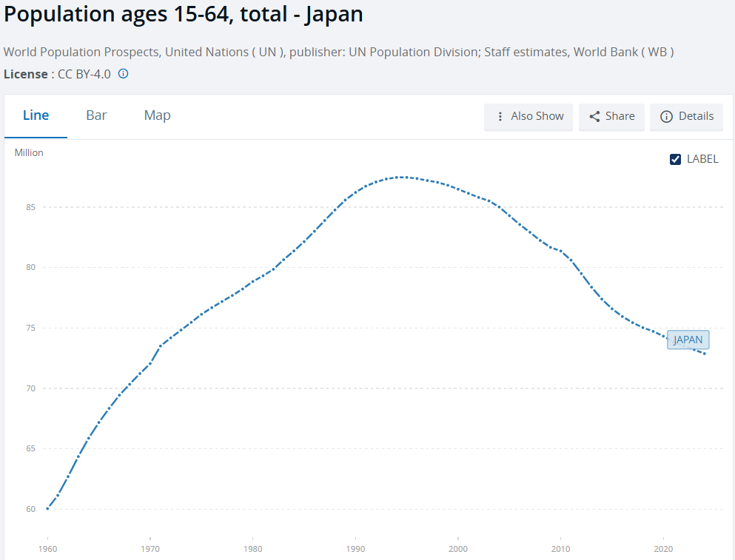This screenshot has height=560, width=735.
Task: Switch to the Line tab
Action: (36, 115)
